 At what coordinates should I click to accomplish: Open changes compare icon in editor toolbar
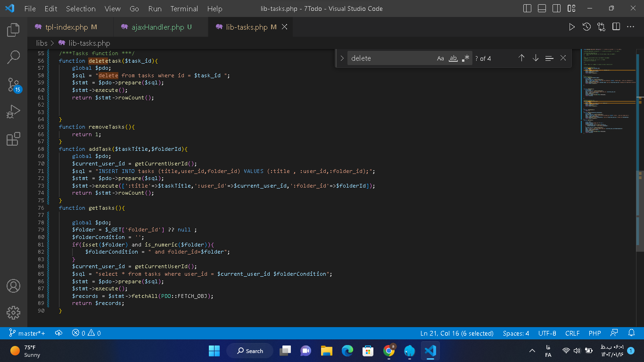click(601, 27)
